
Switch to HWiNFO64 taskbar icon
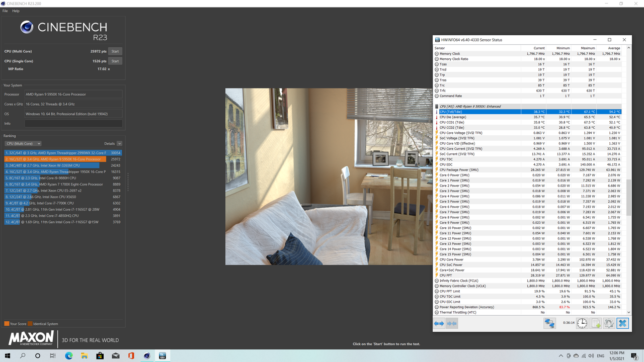pyautogui.click(x=163, y=355)
